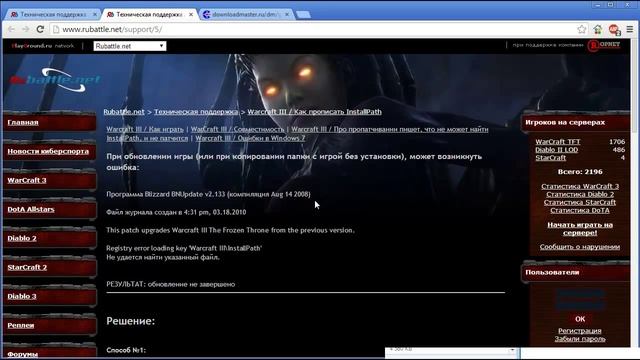Open Статистика WarCraft 3 link
The image size is (640, 360).
coord(580,186)
